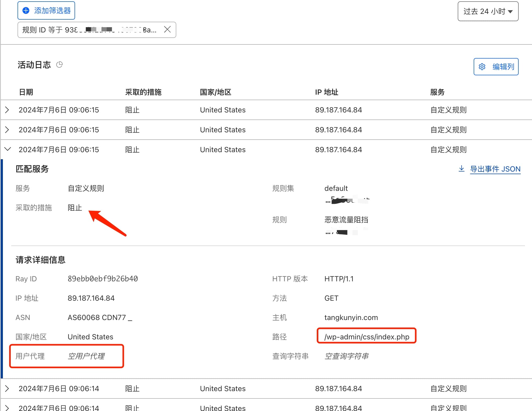This screenshot has width=532, height=411.
Task: Click the download icon beside 导出事件 JSON
Action: tap(462, 169)
